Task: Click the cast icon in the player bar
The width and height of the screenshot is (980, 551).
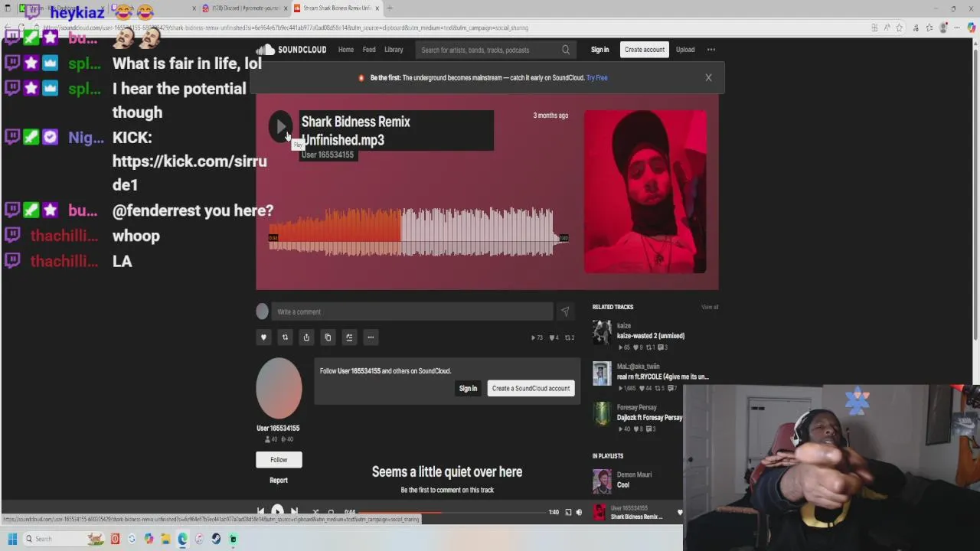Action: coord(568,512)
